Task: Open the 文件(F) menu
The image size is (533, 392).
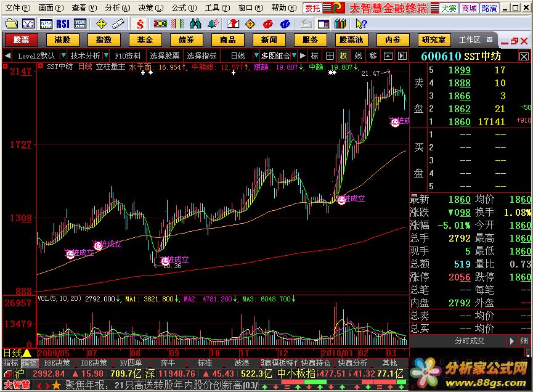Action: (18, 8)
